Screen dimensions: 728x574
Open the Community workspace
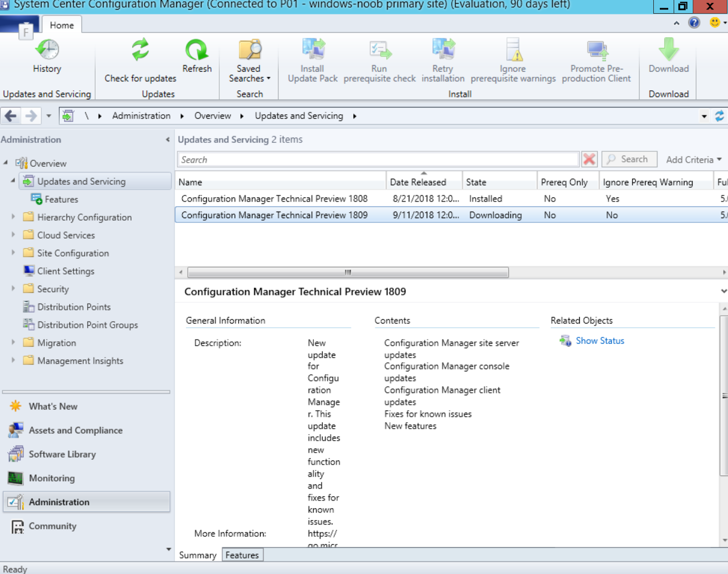pyautogui.click(x=87, y=526)
